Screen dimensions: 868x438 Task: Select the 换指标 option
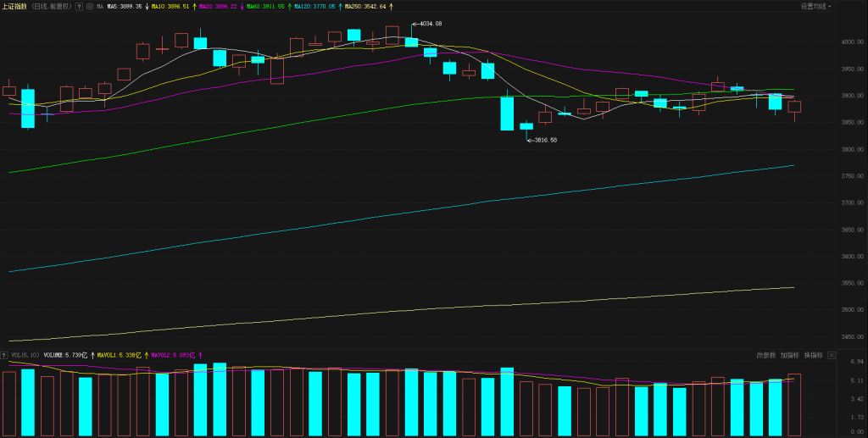pos(814,355)
